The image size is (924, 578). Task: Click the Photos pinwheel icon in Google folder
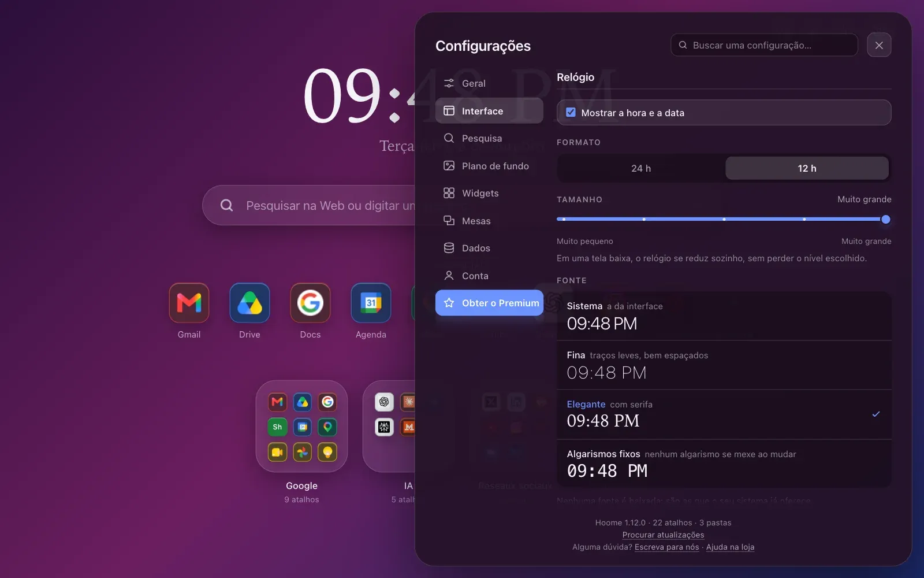[x=303, y=452]
